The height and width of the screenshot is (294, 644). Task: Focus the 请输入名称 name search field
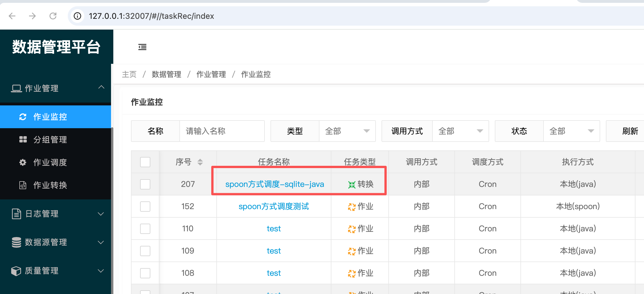[222, 131]
